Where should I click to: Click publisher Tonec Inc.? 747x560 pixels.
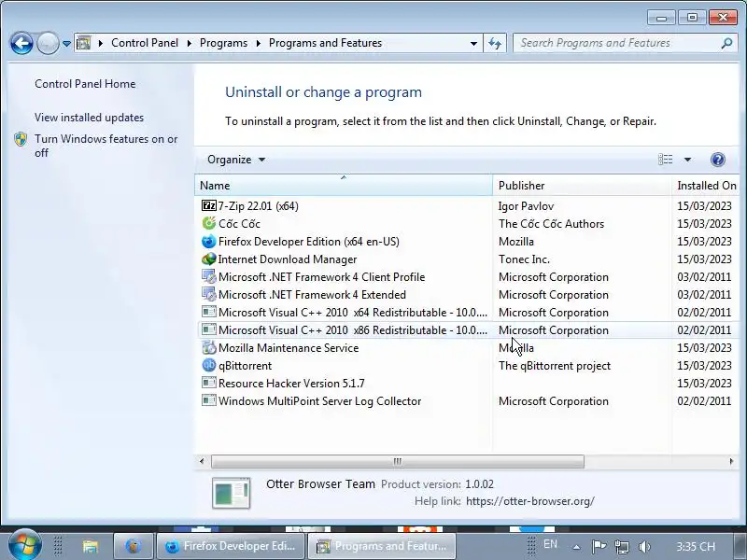pos(524,259)
